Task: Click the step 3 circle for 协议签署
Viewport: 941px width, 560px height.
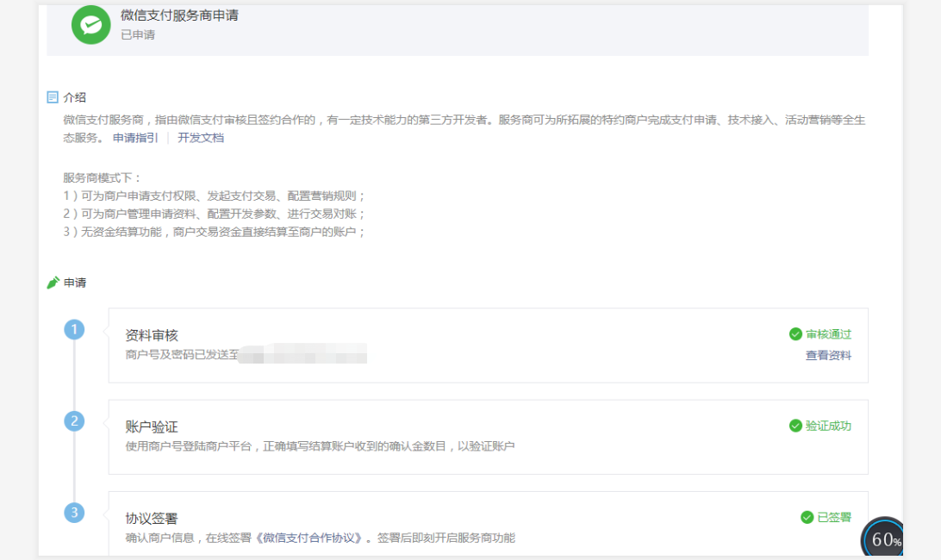Action: pos(74,513)
